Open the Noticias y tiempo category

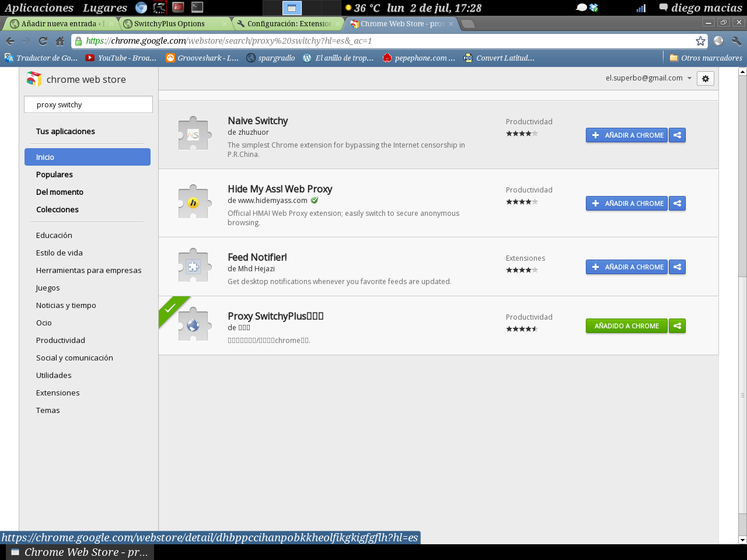(x=66, y=305)
